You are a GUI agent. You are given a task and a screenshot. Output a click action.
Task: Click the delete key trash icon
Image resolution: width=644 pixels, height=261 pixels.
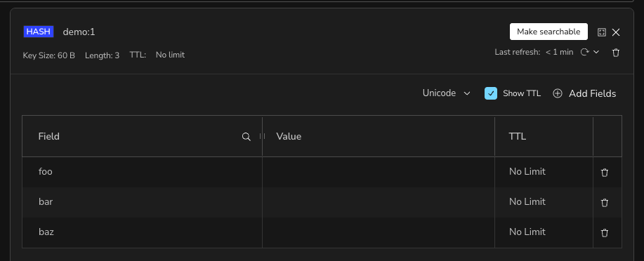pyautogui.click(x=616, y=53)
